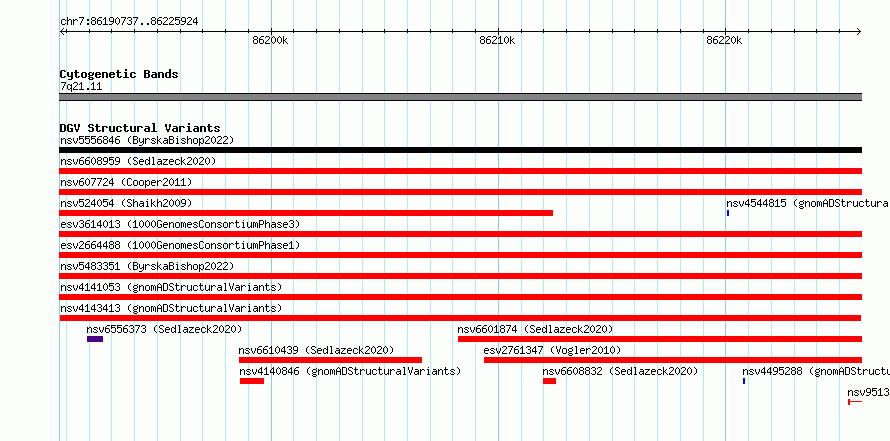Open esv3614013 (1000GenomesConsortiumPhase3) label
Image resolution: width=890 pixels, height=441 pixels.
coord(180,224)
